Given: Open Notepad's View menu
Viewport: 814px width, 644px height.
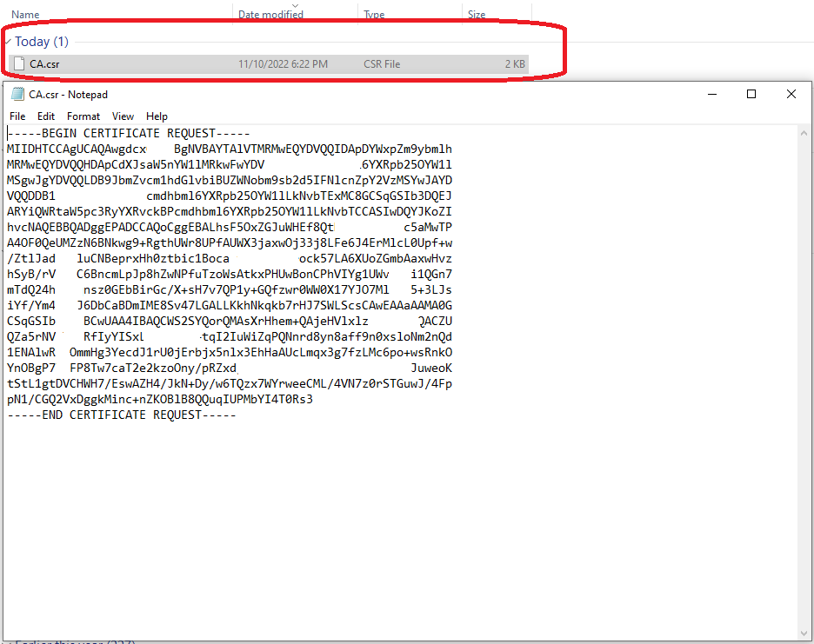Looking at the screenshot, I should click(x=123, y=116).
